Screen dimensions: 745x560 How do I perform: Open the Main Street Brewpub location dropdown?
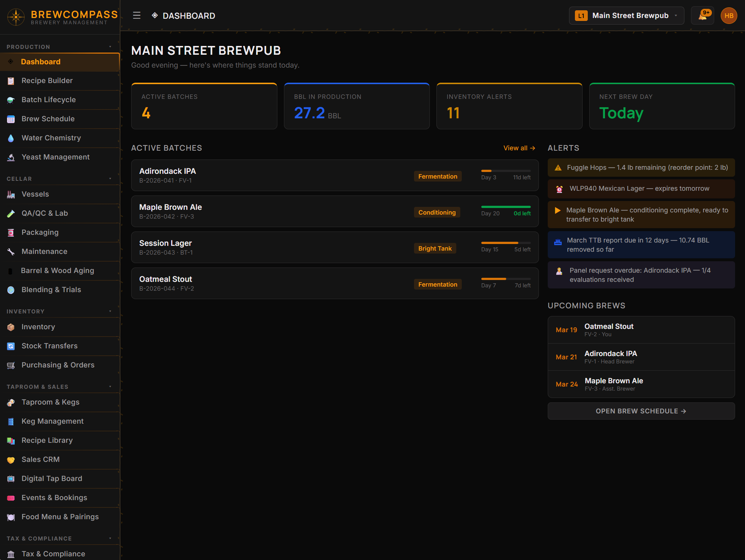tap(626, 16)
